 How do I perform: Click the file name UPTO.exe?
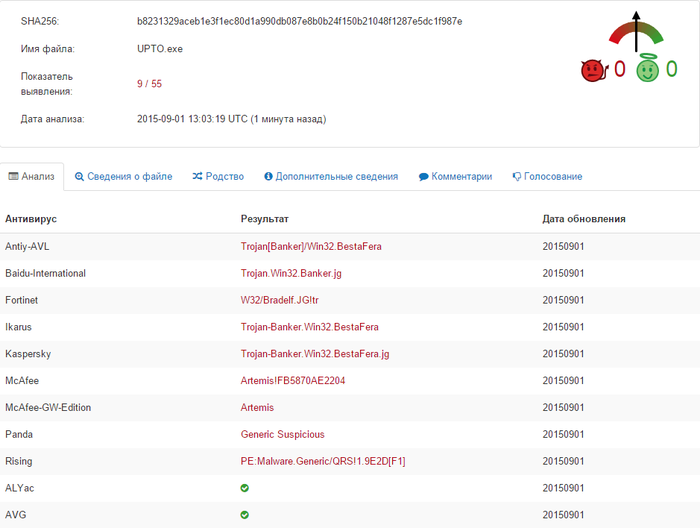[160, 49]
